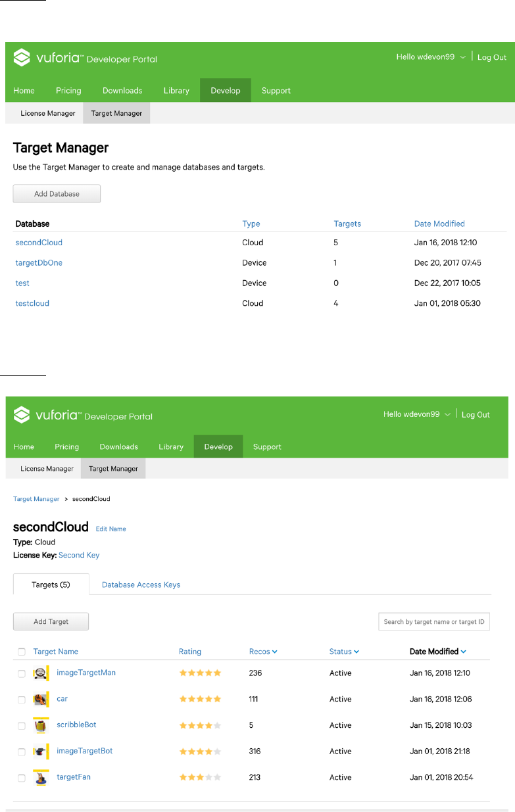The height and width of the screenshot is (812, 515).
Task: Click the Vuforia logo in the top header
Action: [x=86, y=58]
